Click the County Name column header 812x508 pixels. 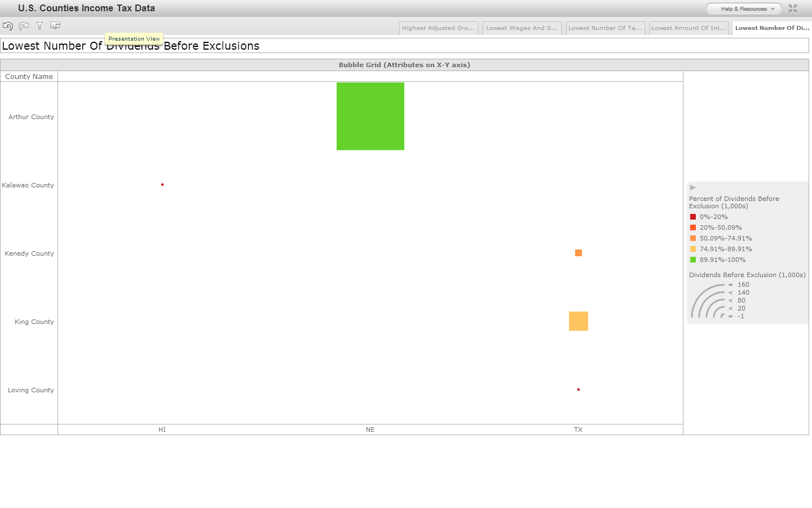(x=29, y=76)
